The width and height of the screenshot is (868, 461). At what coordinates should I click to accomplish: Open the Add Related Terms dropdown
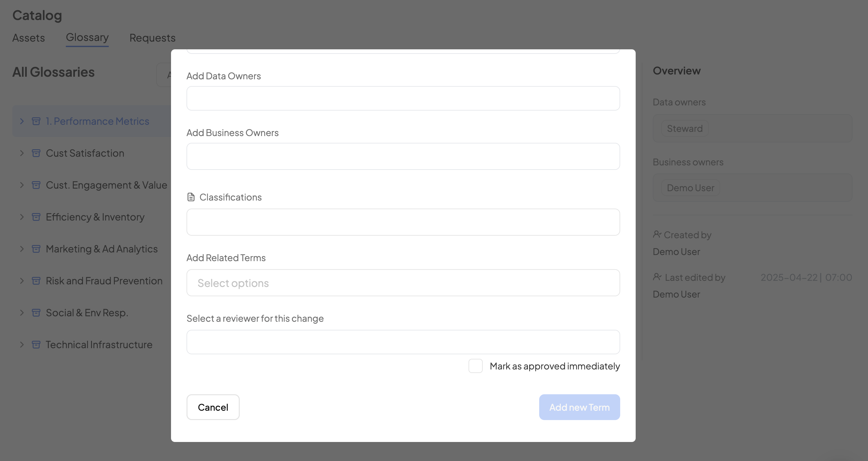coord(403,283)
